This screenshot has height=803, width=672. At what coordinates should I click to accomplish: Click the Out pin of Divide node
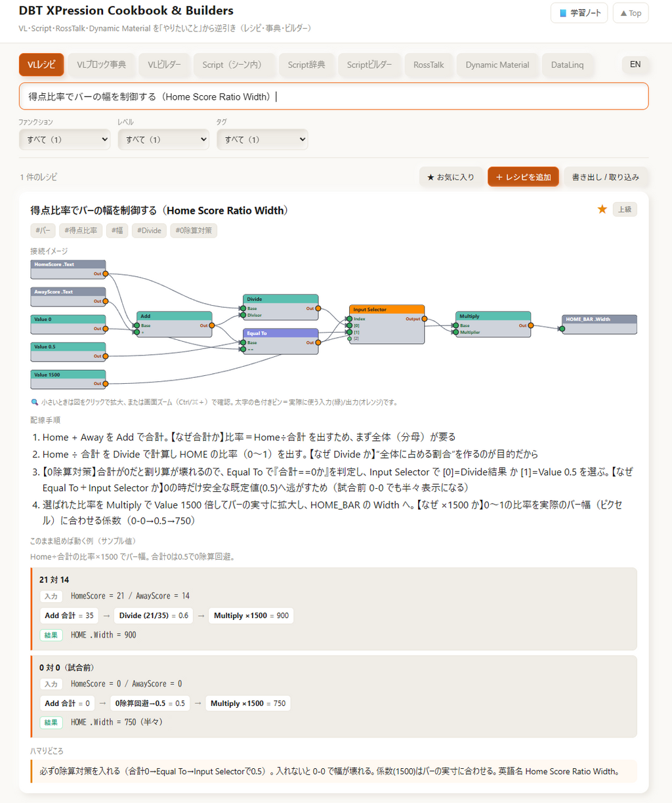click(318, 308)
